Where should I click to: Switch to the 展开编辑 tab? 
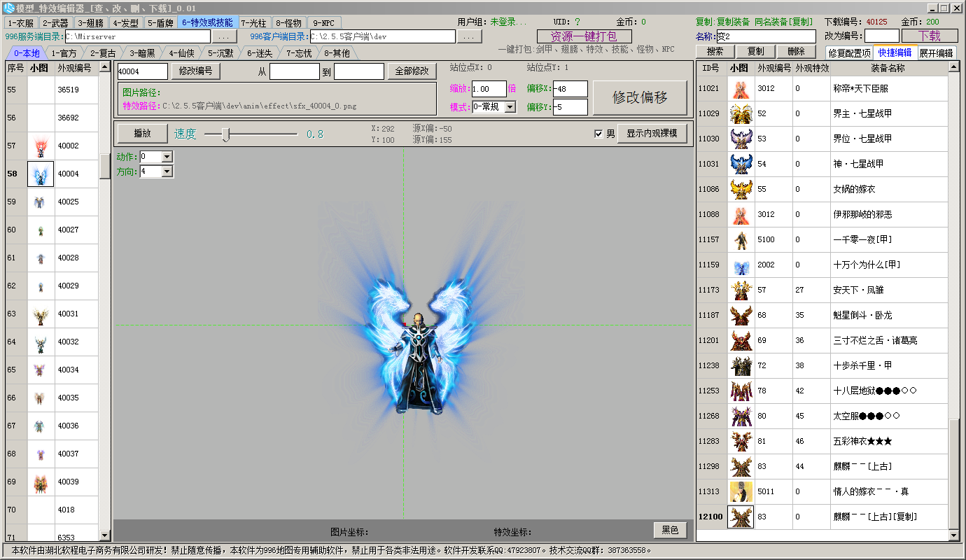937,52
